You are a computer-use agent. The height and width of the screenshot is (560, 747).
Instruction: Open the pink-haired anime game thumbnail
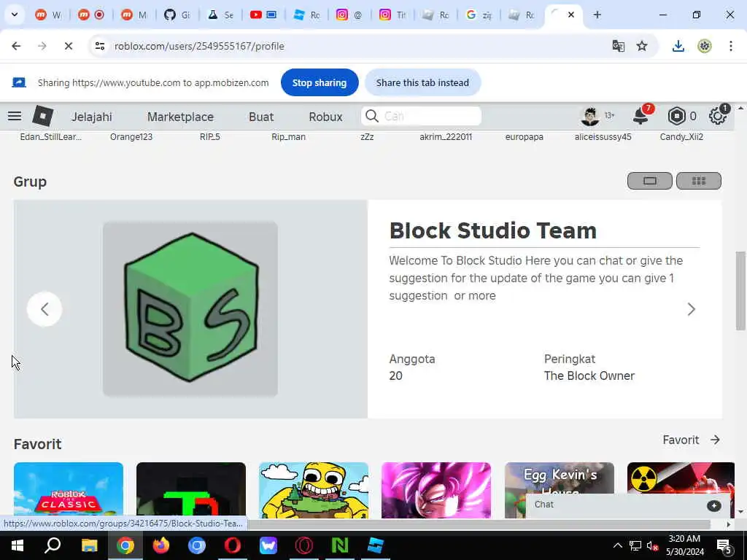(x=436, y=490)
